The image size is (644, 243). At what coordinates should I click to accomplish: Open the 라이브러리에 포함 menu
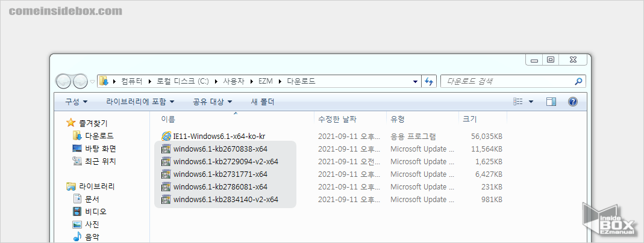pos(140,102)
